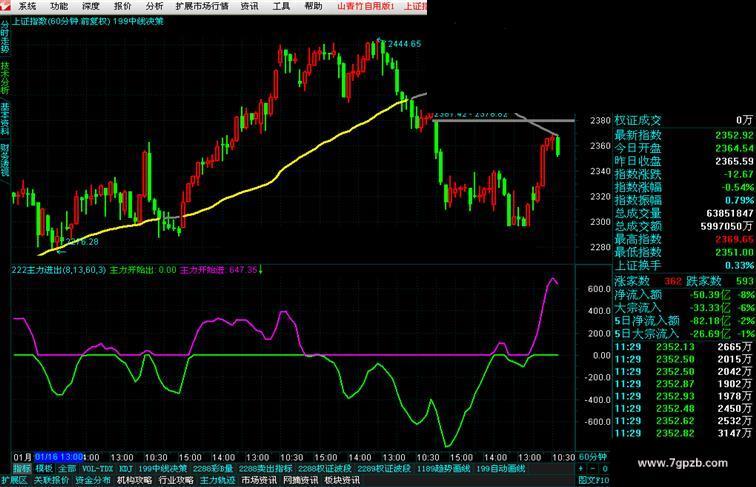Image resolution: width=756 pixels, height=487 pixels.
Task: Switch to the 技术分析 side tab
Action: [5, 78]
